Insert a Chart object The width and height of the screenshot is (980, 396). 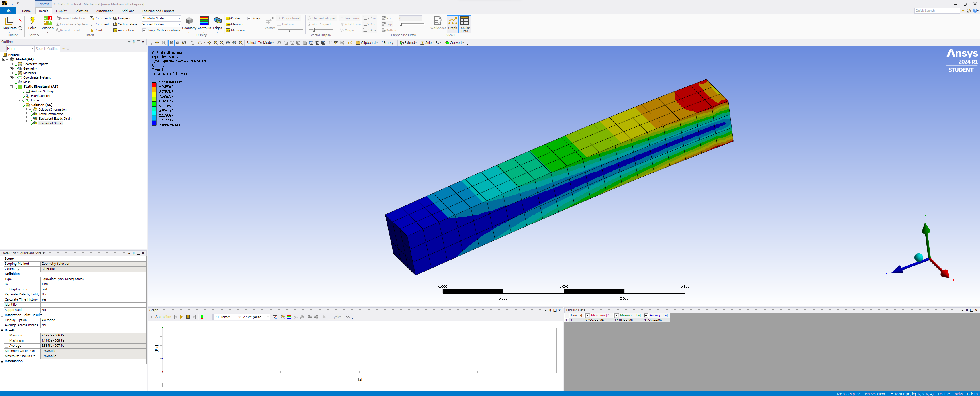(x=96, y=30)
